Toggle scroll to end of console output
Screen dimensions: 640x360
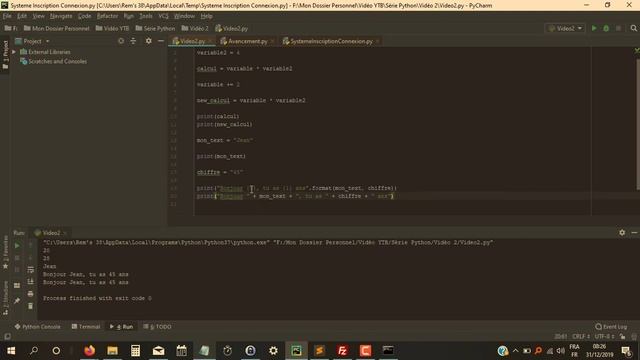coord(31,282)
